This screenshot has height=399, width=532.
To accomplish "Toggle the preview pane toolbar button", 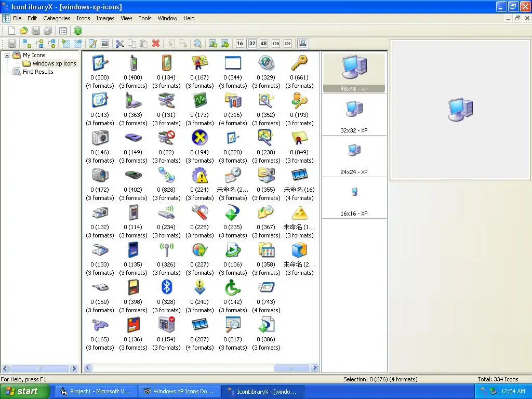I will point(303,44).
